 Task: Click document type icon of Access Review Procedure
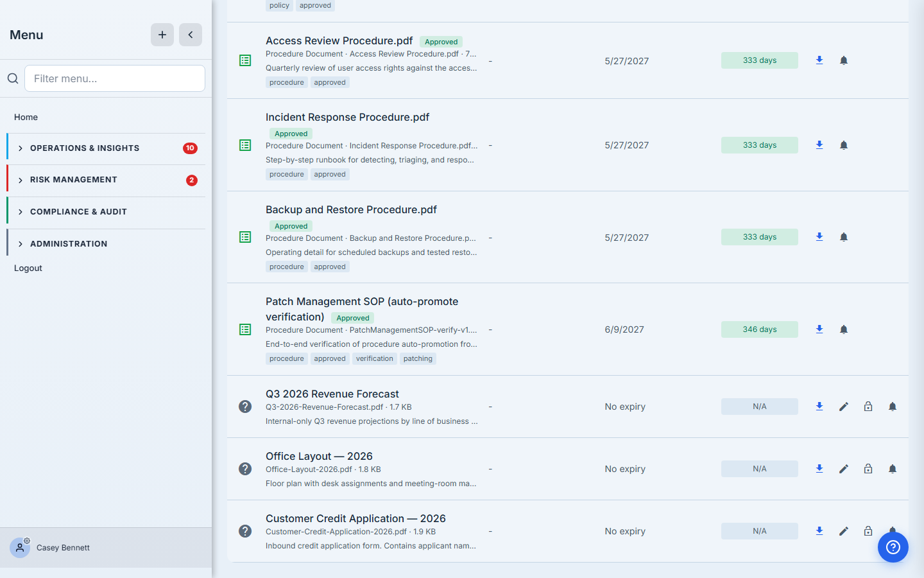(x=245, y=60)
